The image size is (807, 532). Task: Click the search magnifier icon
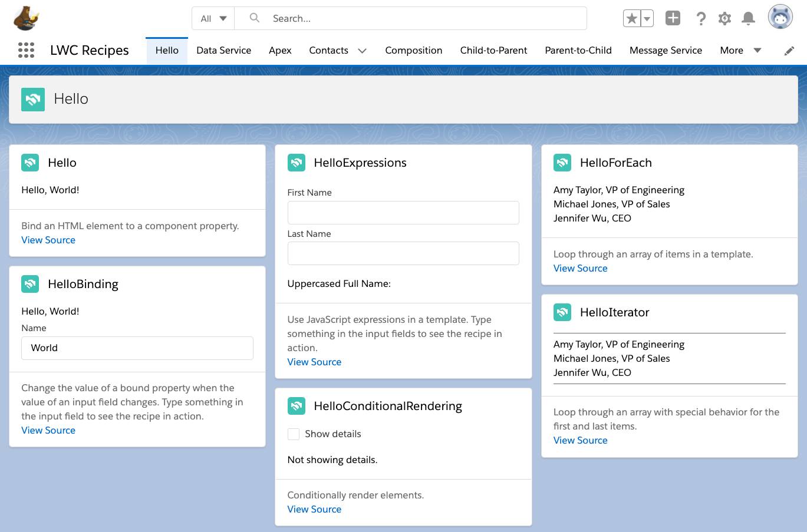253,18
